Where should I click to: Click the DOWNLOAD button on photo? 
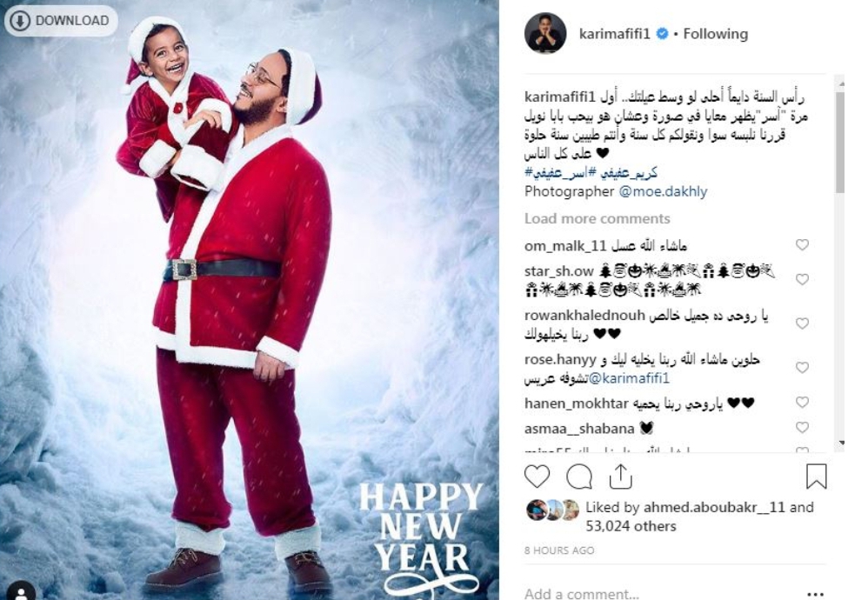[61, 21]
